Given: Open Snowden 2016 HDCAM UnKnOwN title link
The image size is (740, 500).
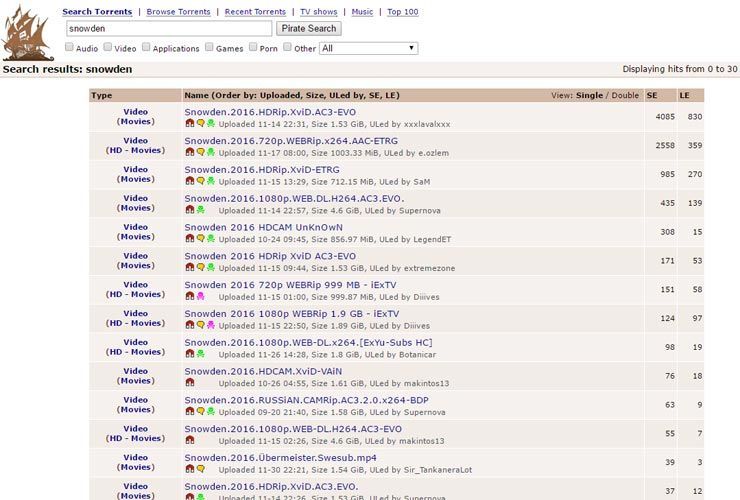Looking at the screenshot, I should (263, 227).
